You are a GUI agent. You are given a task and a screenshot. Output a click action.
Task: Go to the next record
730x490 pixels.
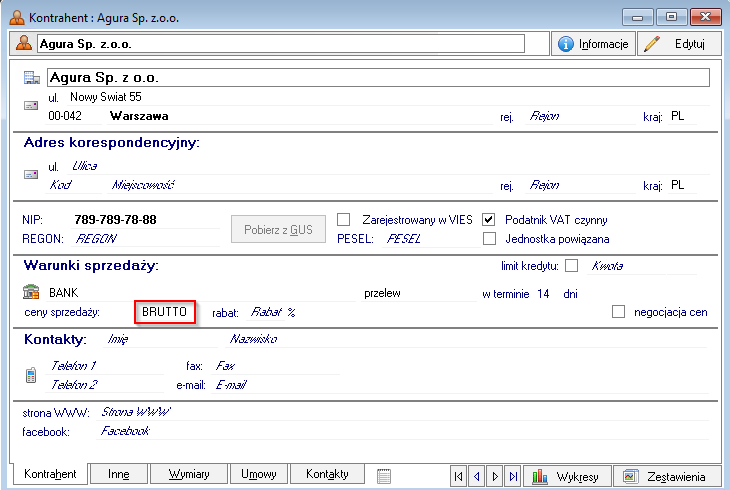tap(494, 476)
